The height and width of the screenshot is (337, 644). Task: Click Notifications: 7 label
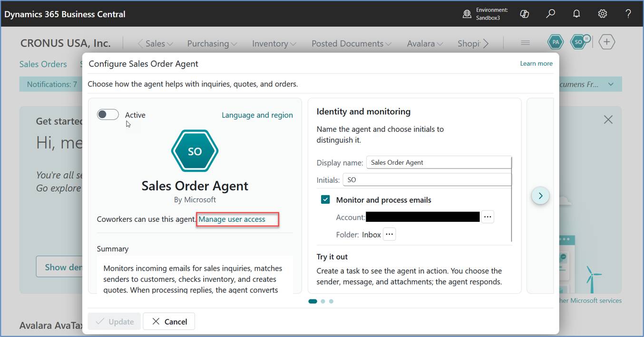[x=52, y=84]
